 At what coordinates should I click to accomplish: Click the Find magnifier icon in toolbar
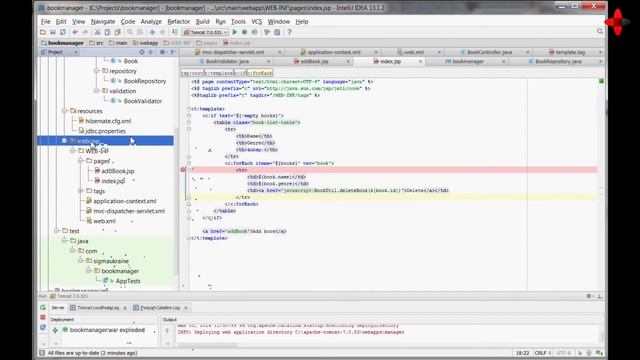130,32
